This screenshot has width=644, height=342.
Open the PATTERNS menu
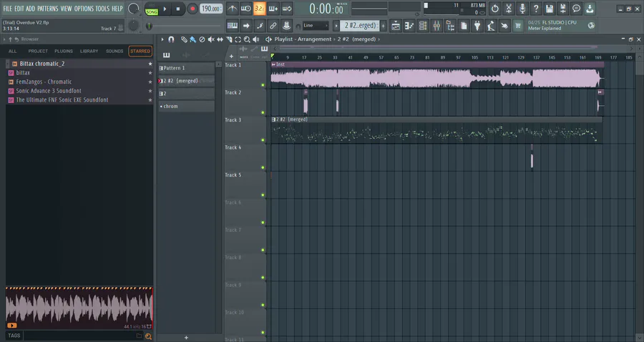click(48, 9)
